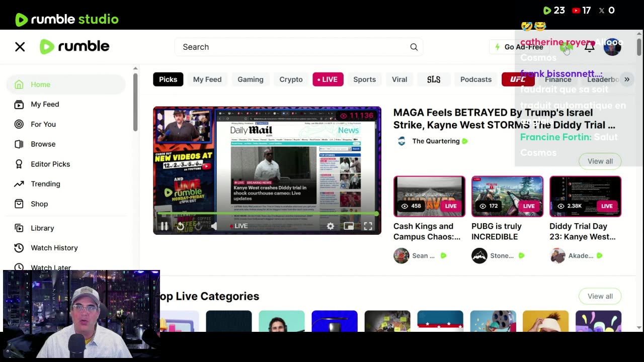
Task: Open the notifications bell
Action: pyautogui.click(x=589, y=47)
